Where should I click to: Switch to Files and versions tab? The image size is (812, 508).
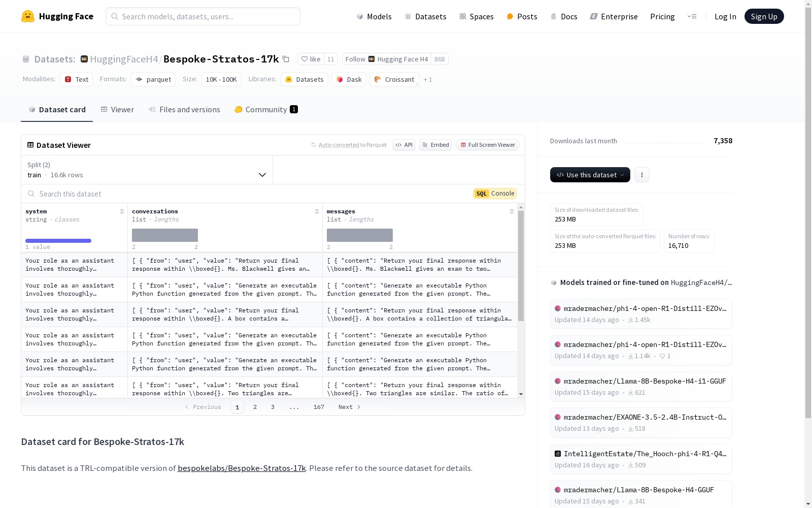coord(184,110)
